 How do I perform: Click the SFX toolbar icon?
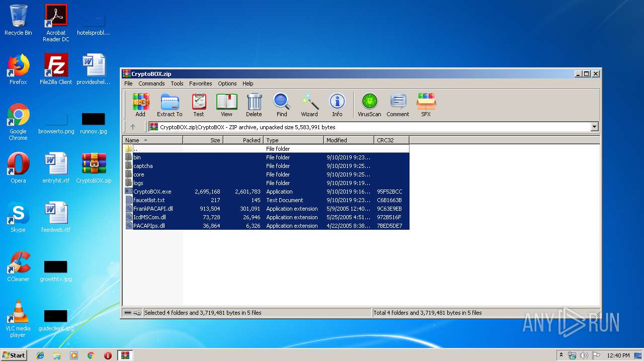coord(426,105)
